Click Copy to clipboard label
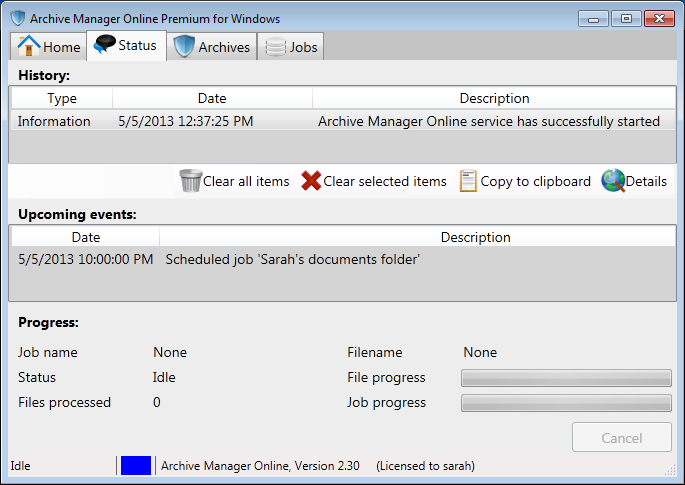Image resolution: width=685 pixels, height=485 pixels. 536,181
